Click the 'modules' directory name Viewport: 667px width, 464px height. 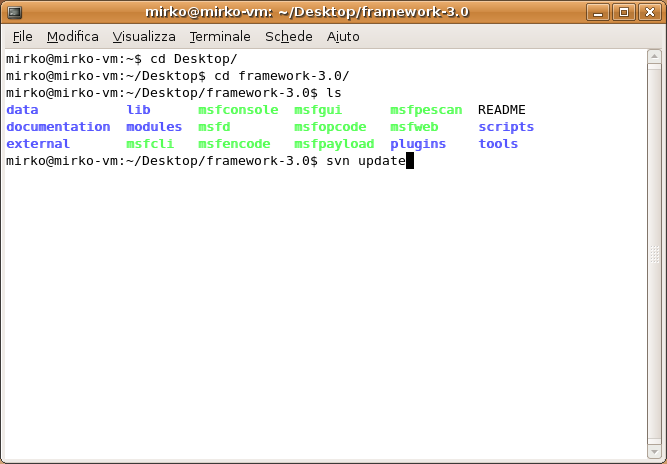click(x=154, y=127)
